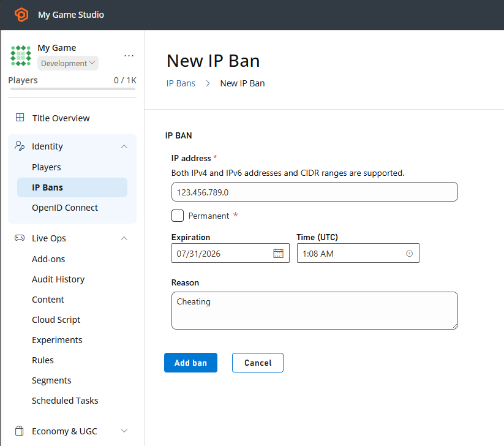Open the three-dot title options menu
The image size is (504, 446).
(129, 56)
